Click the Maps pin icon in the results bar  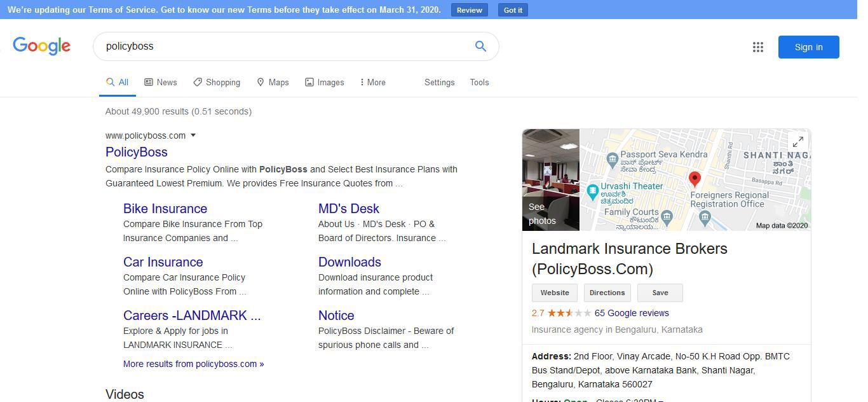pyautogui.click(x=261, y=82)
